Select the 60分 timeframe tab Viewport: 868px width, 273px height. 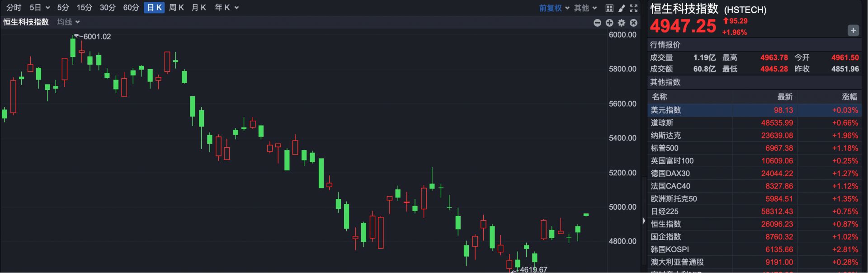click(131, 8)
